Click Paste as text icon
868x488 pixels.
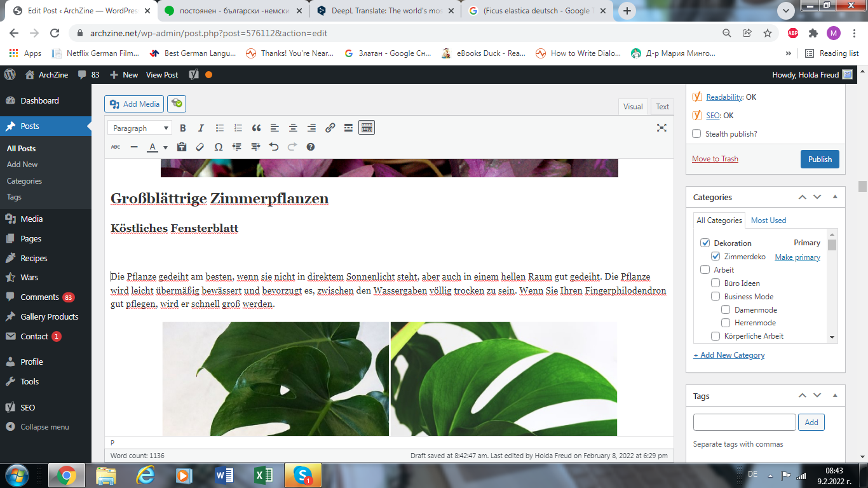(182, 147)
